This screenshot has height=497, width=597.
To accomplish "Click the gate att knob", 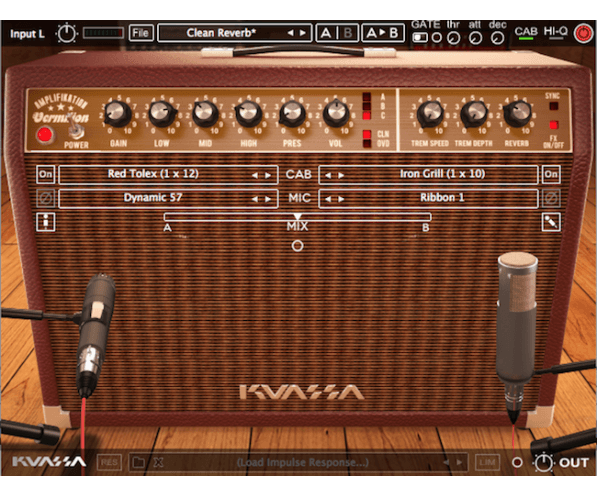I will click(x=476, y=38).
